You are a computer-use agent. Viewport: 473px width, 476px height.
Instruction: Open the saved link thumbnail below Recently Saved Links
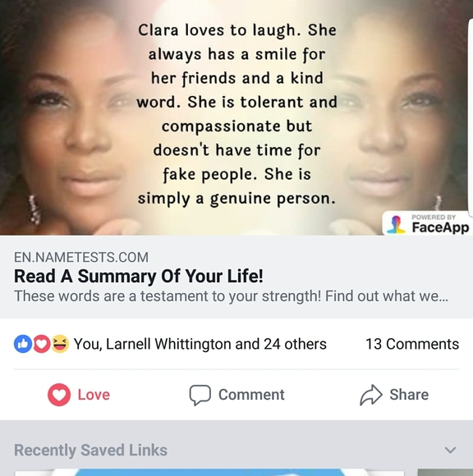[x=209, y=473]
